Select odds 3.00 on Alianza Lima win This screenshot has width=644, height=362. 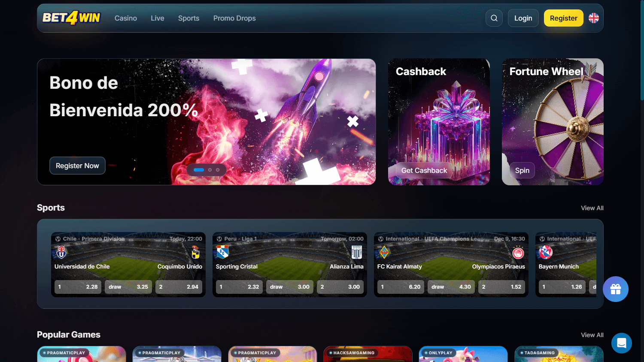[x=340, y=287]
